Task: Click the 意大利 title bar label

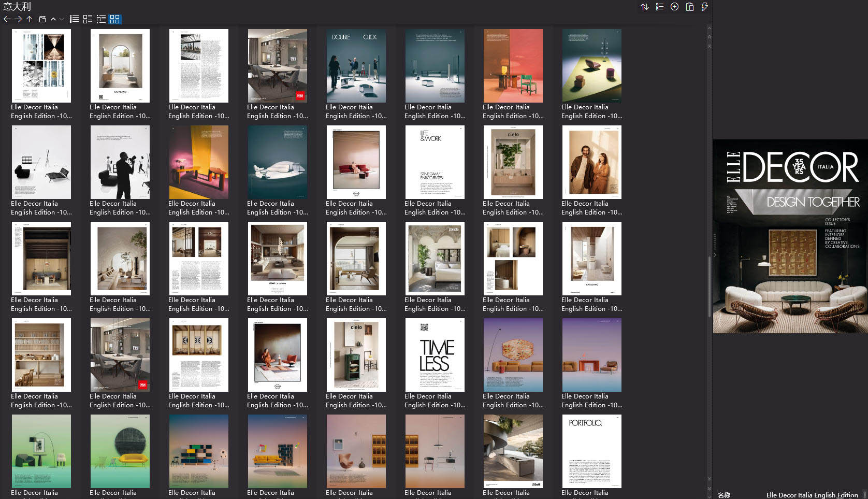Action: 17,7
